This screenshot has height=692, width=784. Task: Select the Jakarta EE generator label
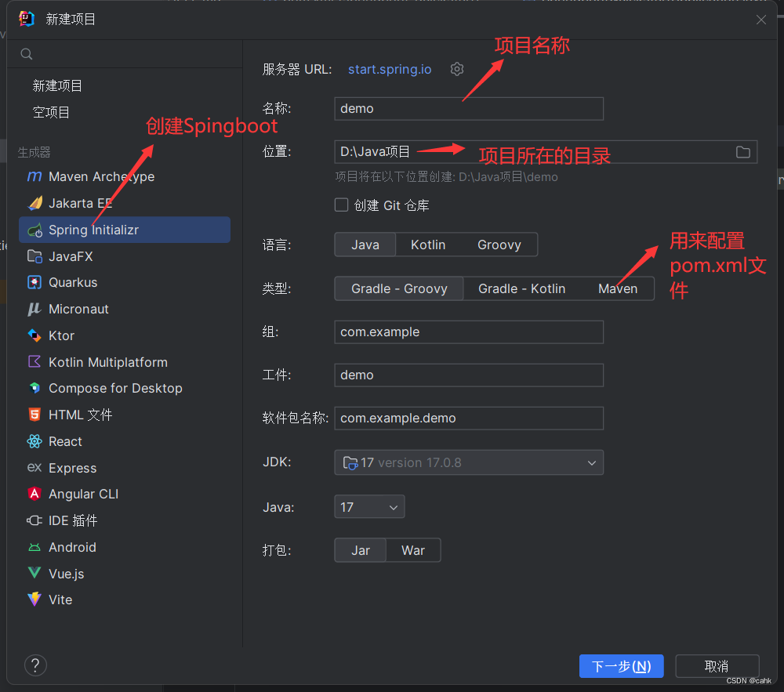(80, 203)
